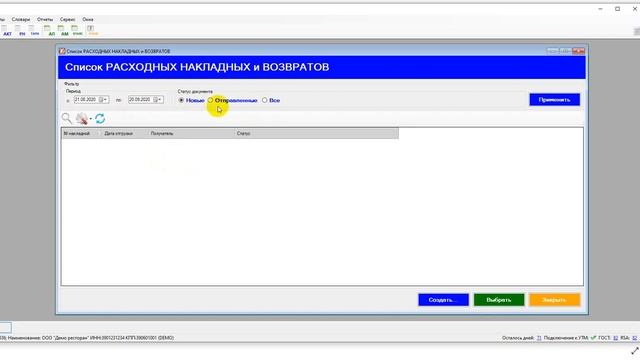The width and height of the screenshot is (640, 360).
Task: Click the green UTM connection checkmark
Action: (593, 338)
